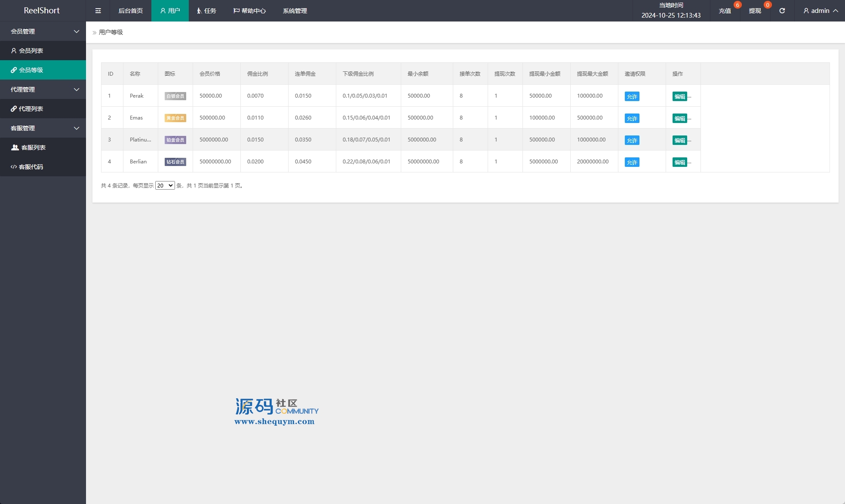Click 编辑 edit button for Platinum row

[x=679, y=140]
